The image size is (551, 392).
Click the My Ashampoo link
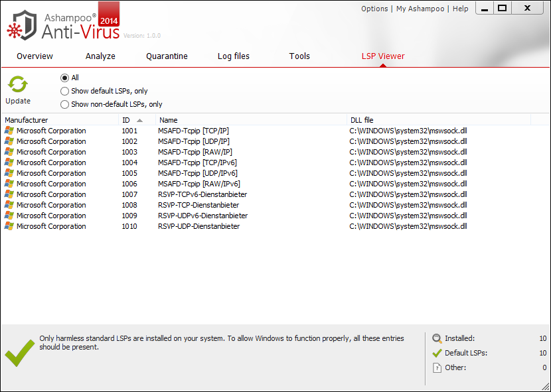click(x=421, y=9)
